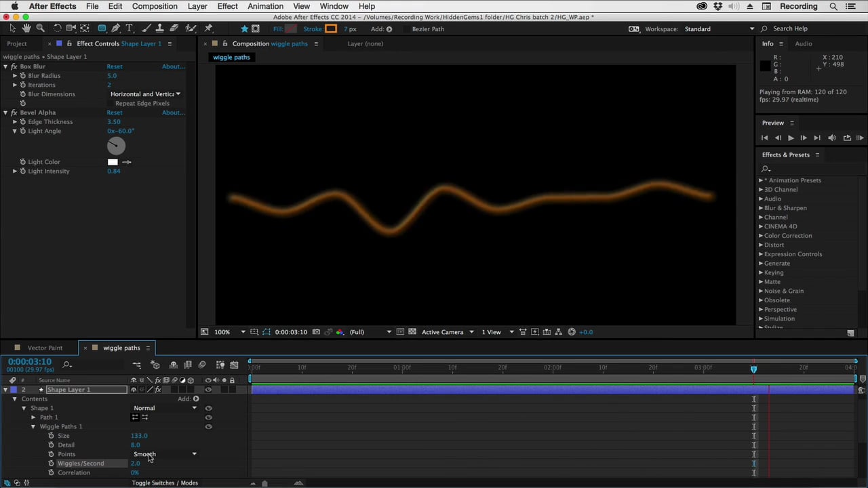Expand the Path 1 property group
Viewport: 868px width, 488px height.
33,417
